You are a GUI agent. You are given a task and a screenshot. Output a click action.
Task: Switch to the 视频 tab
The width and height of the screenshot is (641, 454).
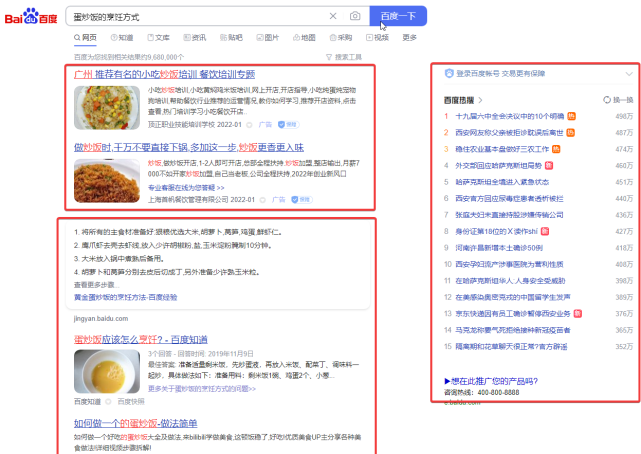pos(377,38)
